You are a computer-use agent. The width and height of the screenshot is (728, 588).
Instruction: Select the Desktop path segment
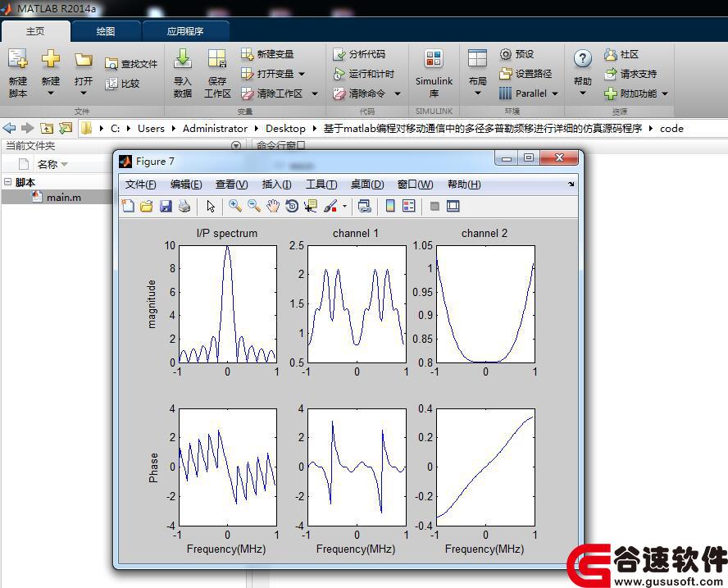[285, 128]
